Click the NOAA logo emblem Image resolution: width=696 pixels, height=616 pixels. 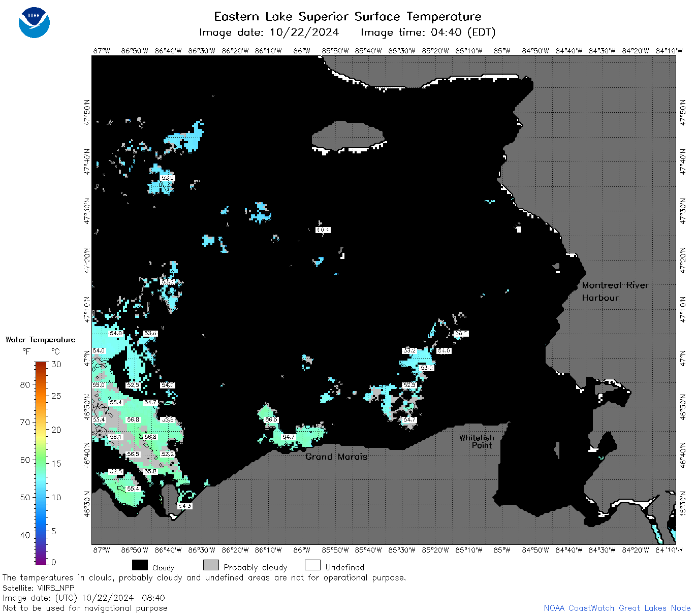point(34,22)
